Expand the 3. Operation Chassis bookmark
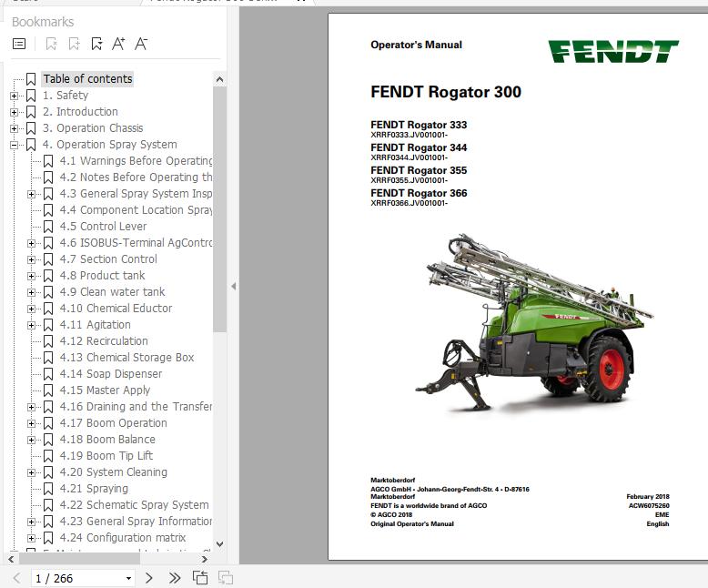Viewport: 708px width, 588px height. click(x=14, y=128)
